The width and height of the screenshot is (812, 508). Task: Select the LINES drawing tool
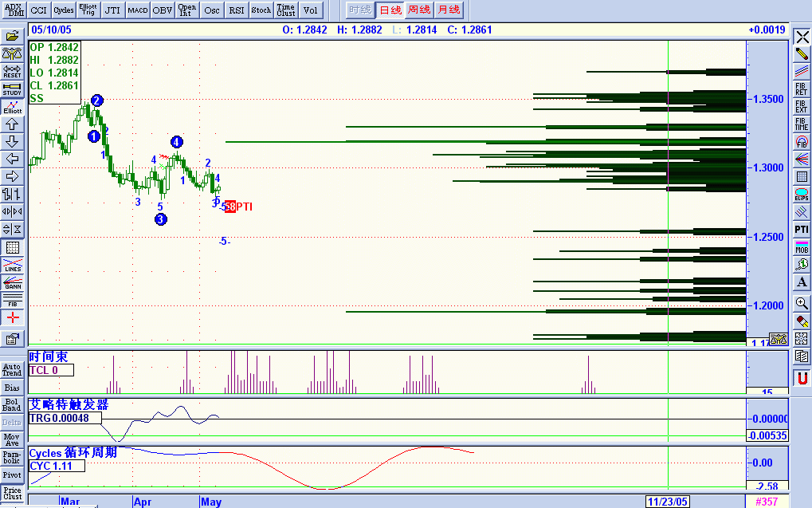click(x=13, y=265)
